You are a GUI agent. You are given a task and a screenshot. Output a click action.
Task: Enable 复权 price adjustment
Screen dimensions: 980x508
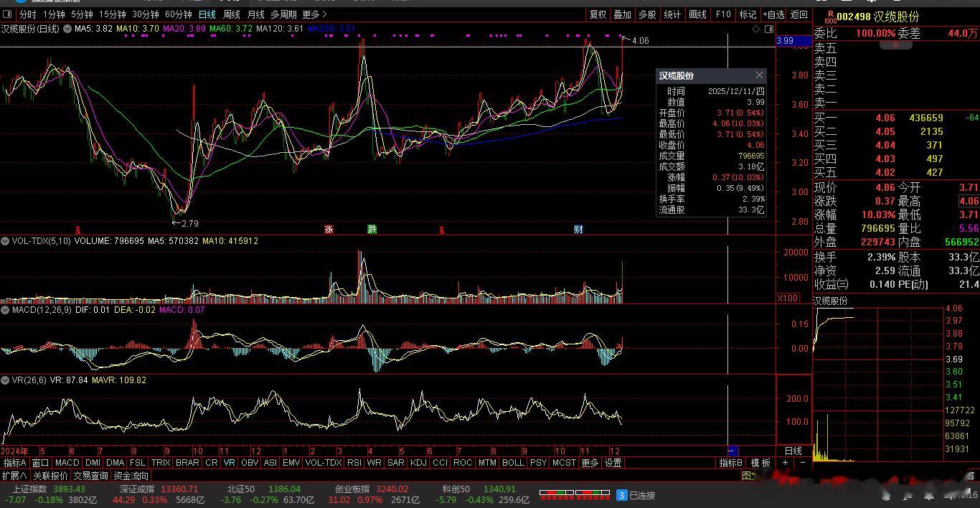(598, 14)
